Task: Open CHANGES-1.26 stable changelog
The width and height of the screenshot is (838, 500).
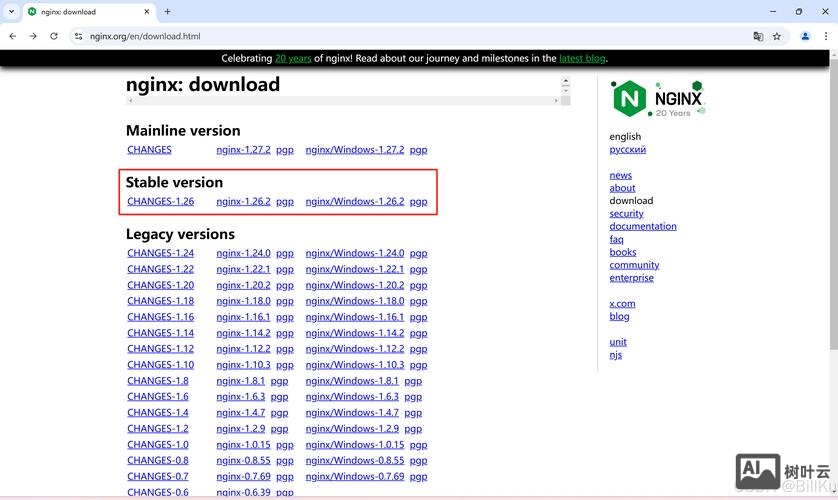Action: (160, 202)
